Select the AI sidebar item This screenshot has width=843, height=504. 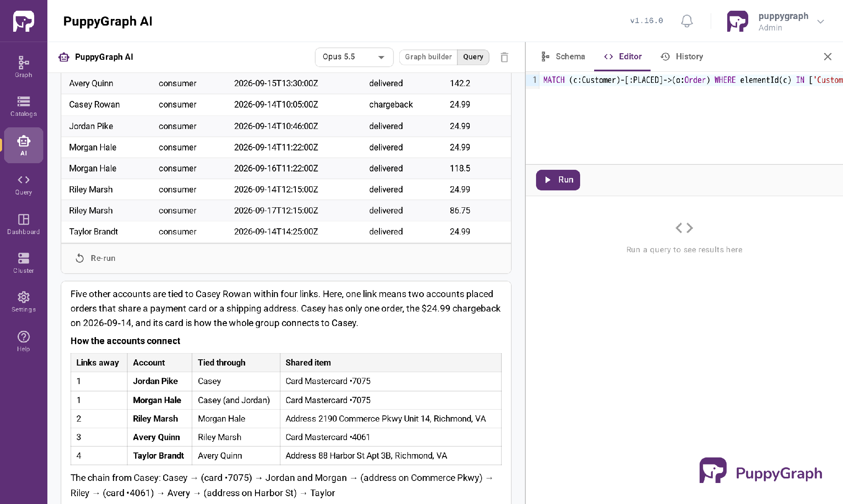(x=23, y=145)
